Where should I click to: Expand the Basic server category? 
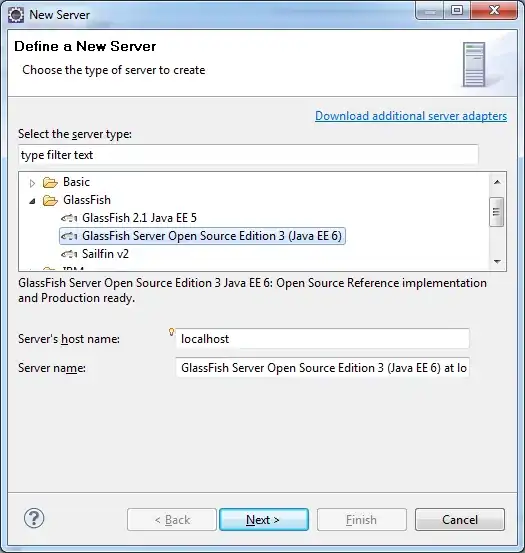click(32, 183)
